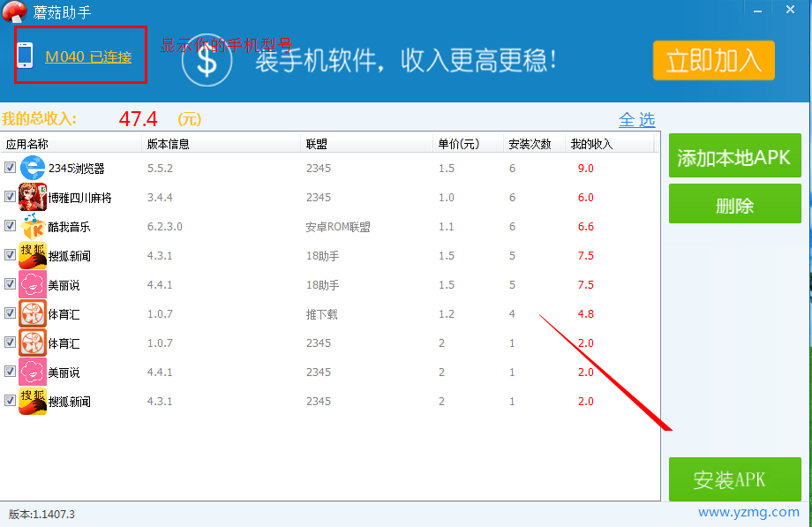Toggle checkbox for 搜狐新闻 18助手 row
Screen dimensions: 812x527
10,254
